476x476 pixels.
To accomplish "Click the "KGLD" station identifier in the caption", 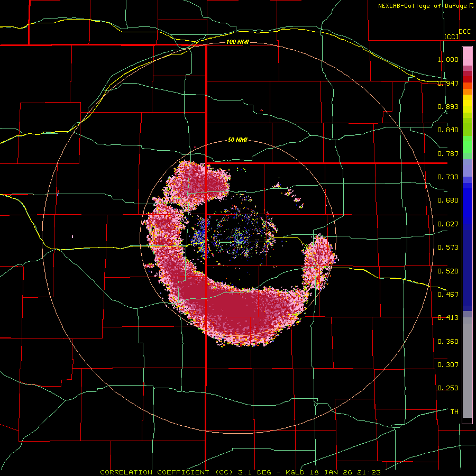I will pyautogui.click(x=295, y=472).
